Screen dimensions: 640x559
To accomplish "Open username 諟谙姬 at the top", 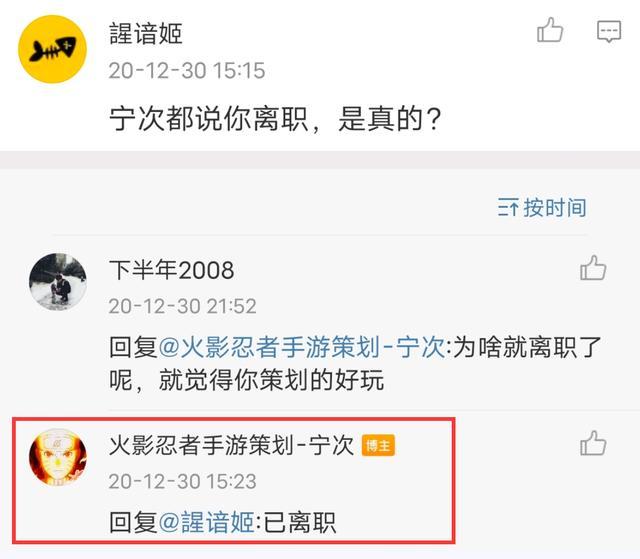I will pos(146,33).
